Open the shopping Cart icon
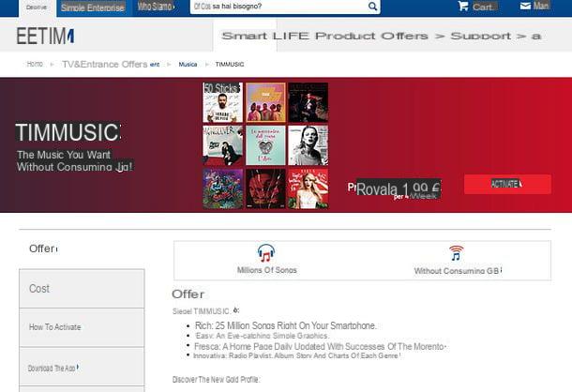 coord(463,6)
